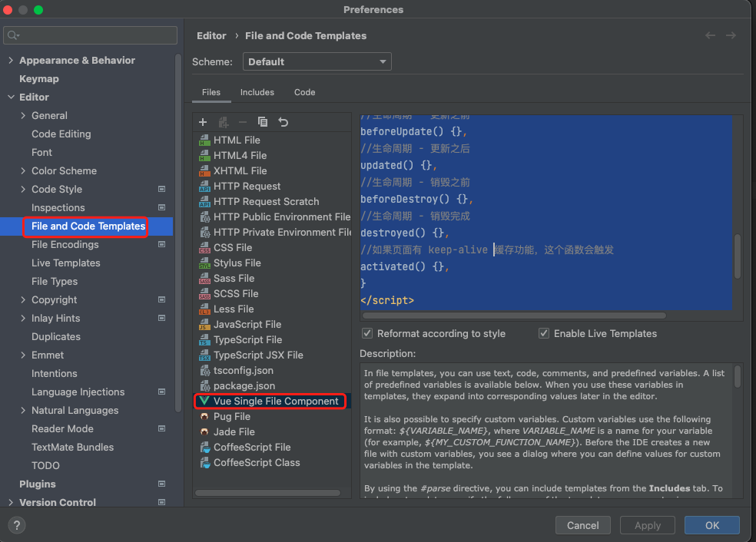Image resolution: width=756 pixels, height=542 pixels.
Task: Click the TypeScript File template icon
Action: 204,340
